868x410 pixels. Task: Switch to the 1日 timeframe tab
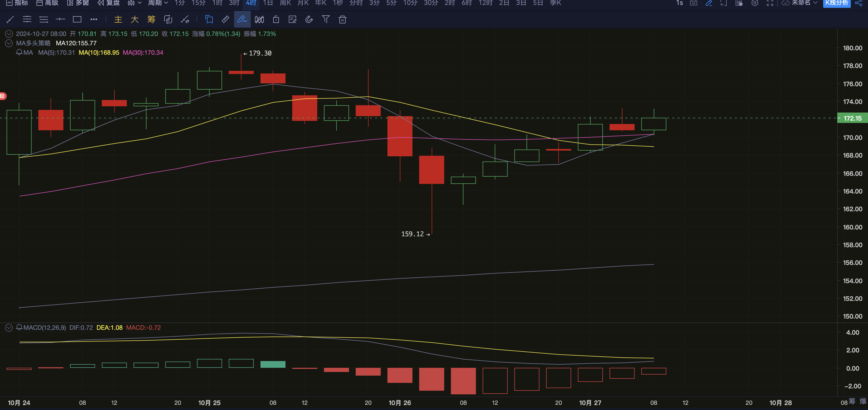pyautogui.click(x=268, y=3)
